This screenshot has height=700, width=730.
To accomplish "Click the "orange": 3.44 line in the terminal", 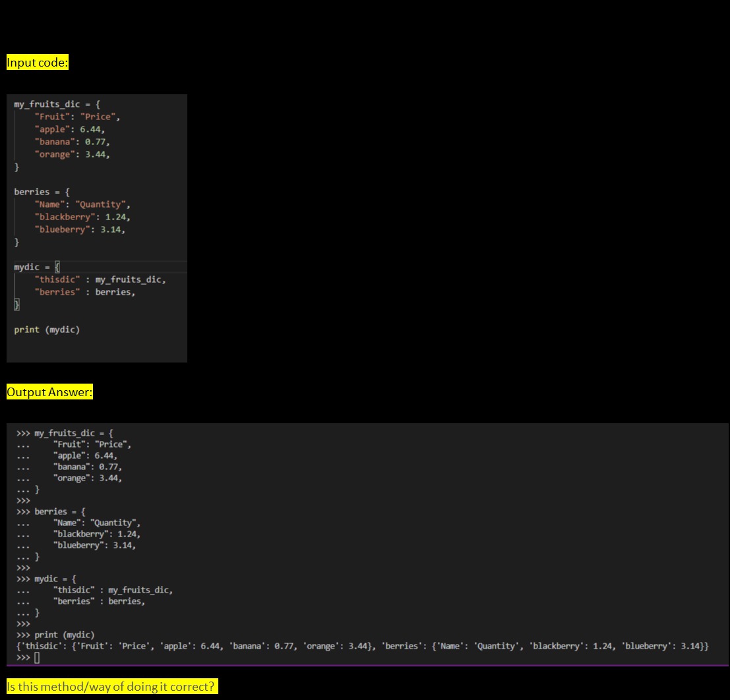I will [x=87, y=478].
